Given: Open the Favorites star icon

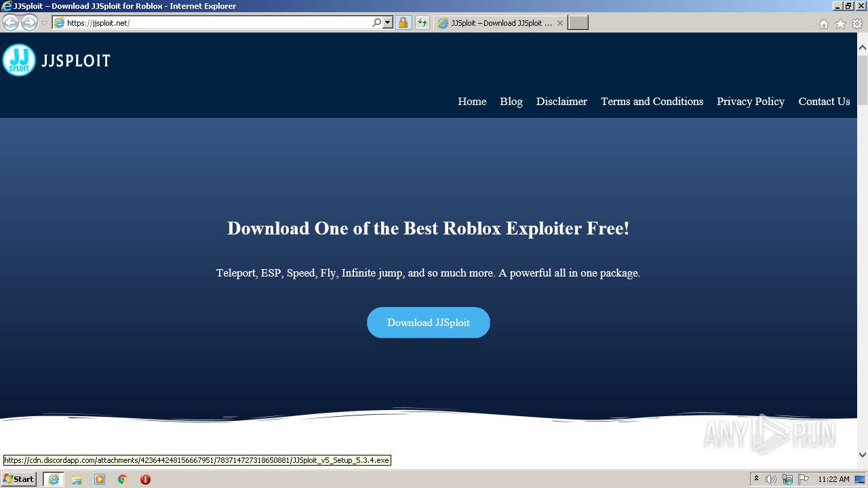Looking at the screenshot, I should tap(840, 24).
